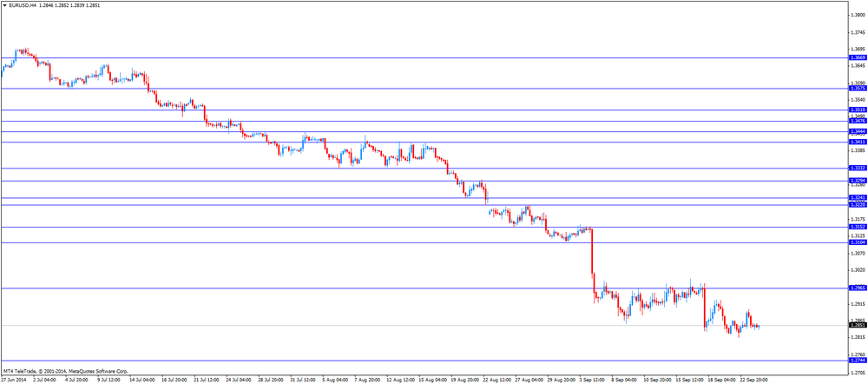Click the 27 Aug 04:00 time label
868x384 pixels.
529,381
